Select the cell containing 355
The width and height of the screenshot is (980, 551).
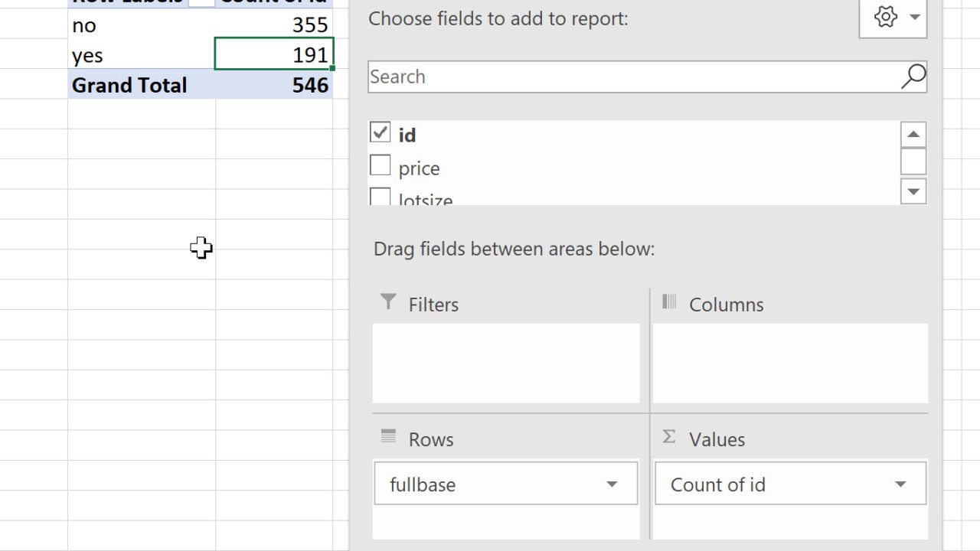point(274,25)
